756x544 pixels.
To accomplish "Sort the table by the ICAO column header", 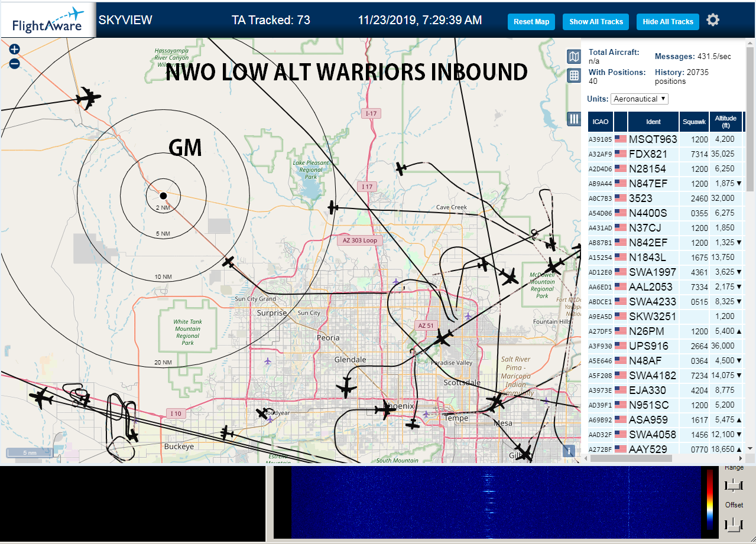I will 601,122.
